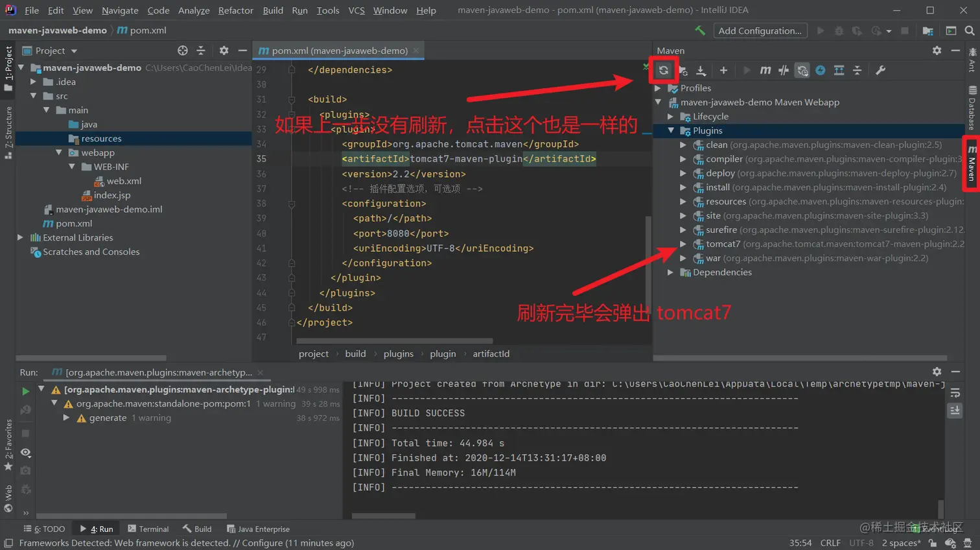Hide the Project tool window
This screenshot has width=980, height=550.
(x=242, y=50)
